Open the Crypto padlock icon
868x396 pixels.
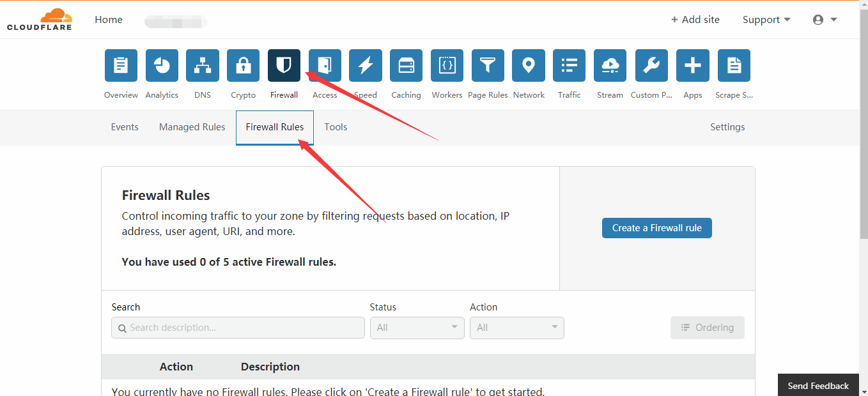(x=243, y=66)
